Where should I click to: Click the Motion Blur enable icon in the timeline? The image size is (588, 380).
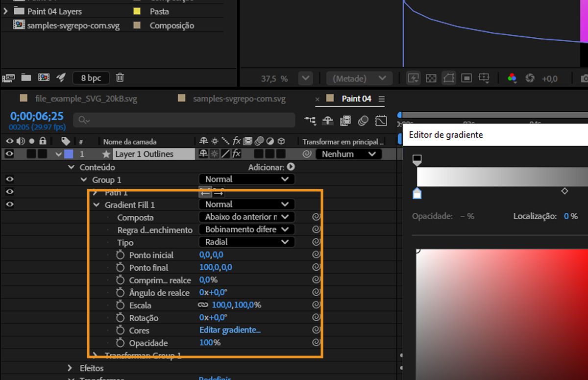[363, 120]
